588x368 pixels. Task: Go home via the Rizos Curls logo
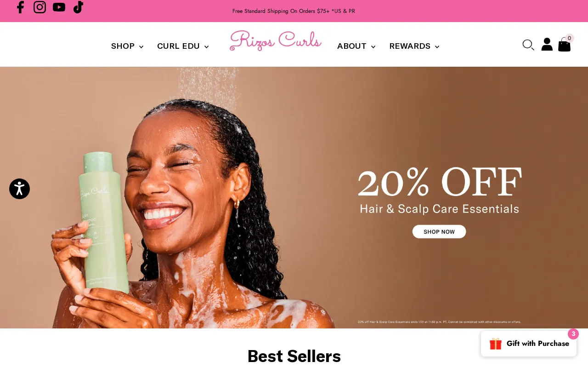click(276, 40)
